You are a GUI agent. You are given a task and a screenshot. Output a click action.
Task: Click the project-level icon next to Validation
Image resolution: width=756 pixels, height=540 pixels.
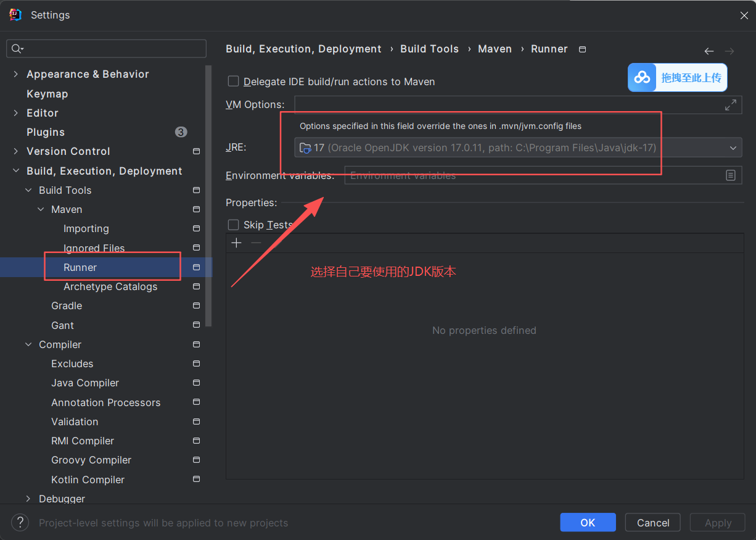tap(196, 422)
